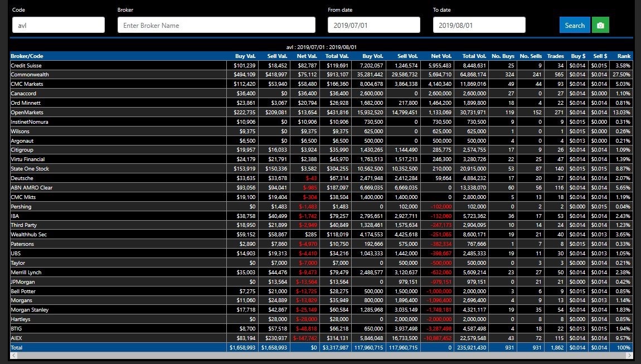Click the CMC Markets broker name

click(x=27, y=84)
